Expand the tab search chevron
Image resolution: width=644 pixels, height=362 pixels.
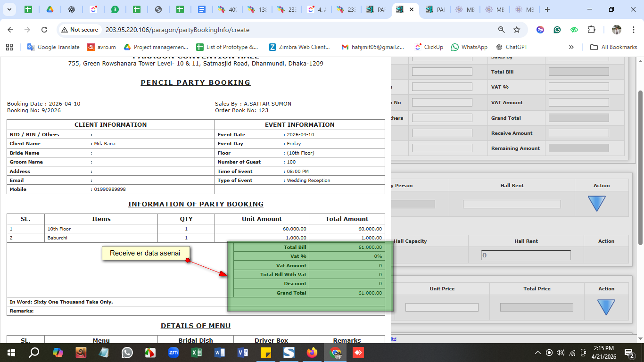tap(10, 9)
